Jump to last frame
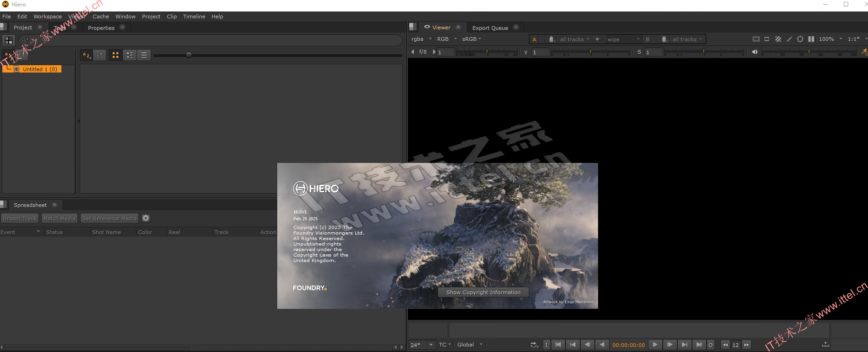Screen dimensions: 868x352 pos(699,345)
